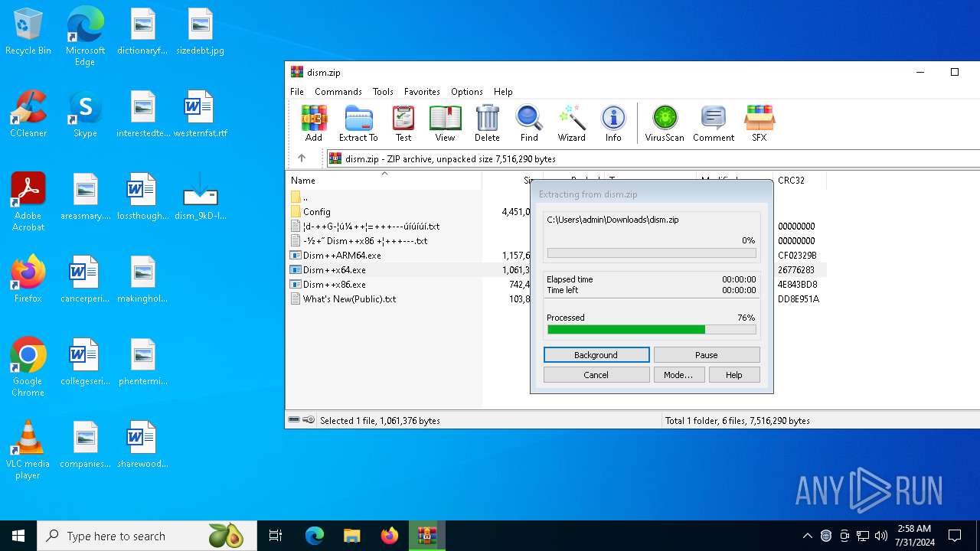Click the taskbar clock showing 2:58 AM

(914, 536)
